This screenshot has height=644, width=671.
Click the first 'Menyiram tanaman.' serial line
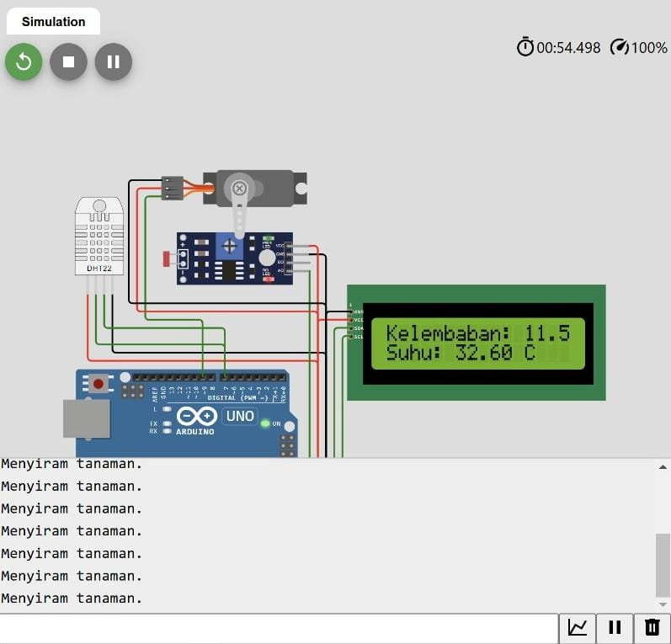pos(72,464)
